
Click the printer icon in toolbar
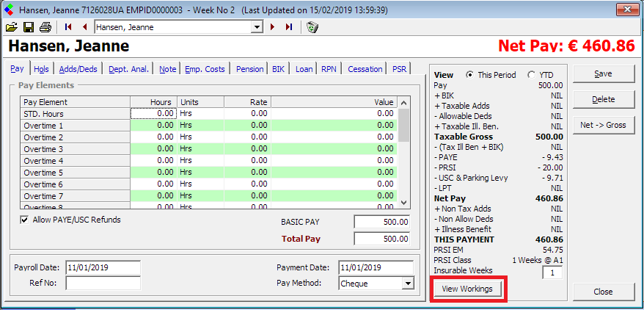pyautogui.click(x=45, y=27)
